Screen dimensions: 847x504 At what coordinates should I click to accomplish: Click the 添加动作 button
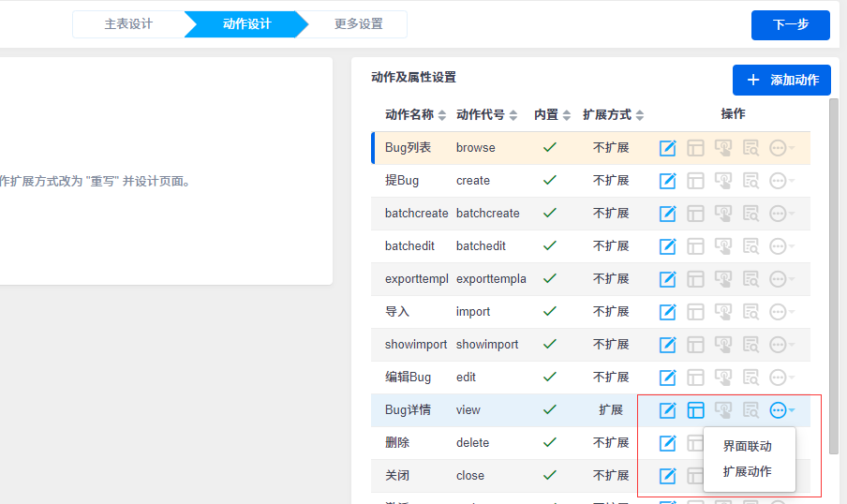pos(781,81)
